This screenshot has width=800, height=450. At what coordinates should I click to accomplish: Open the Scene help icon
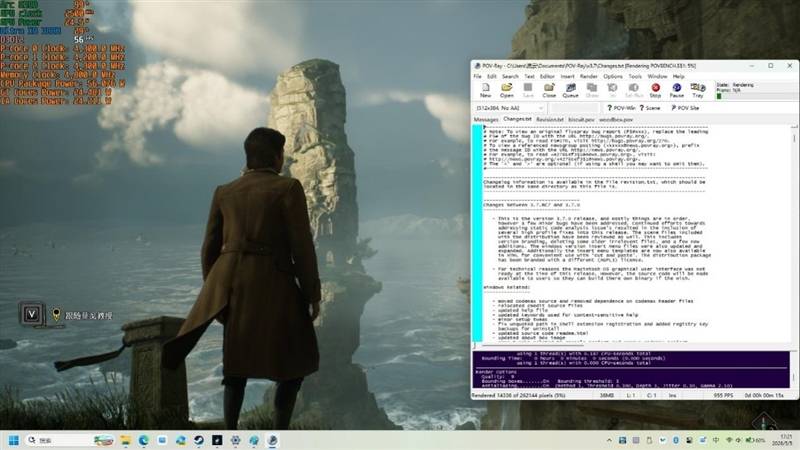(x=650, y=108)
